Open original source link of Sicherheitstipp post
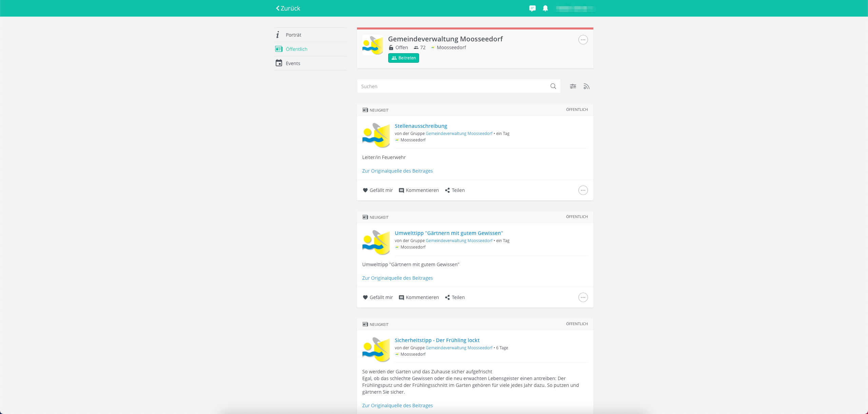868x414 pixels. 397,406
